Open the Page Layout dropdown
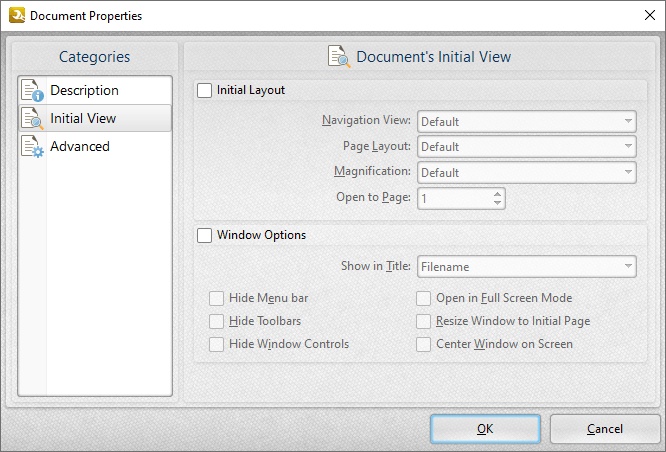Screen dimensions: 666x452 (527, 147)
